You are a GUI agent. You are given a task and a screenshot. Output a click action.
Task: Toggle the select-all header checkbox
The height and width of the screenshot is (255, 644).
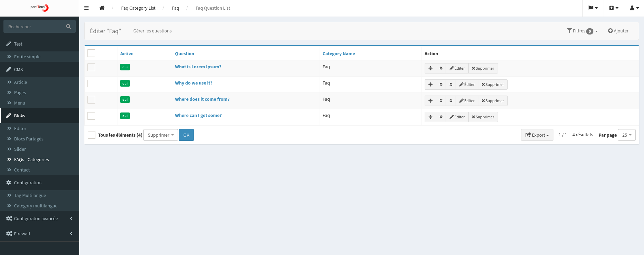(x=91, y=53)
